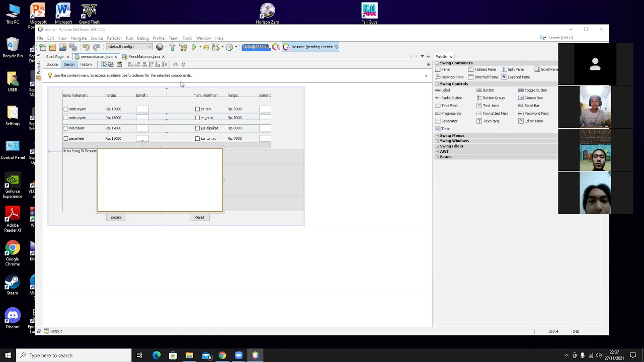Open the Run Project dropdown arrow
Image resolution: width=644 pixels, height=362 pixels.
click(200, 47)
